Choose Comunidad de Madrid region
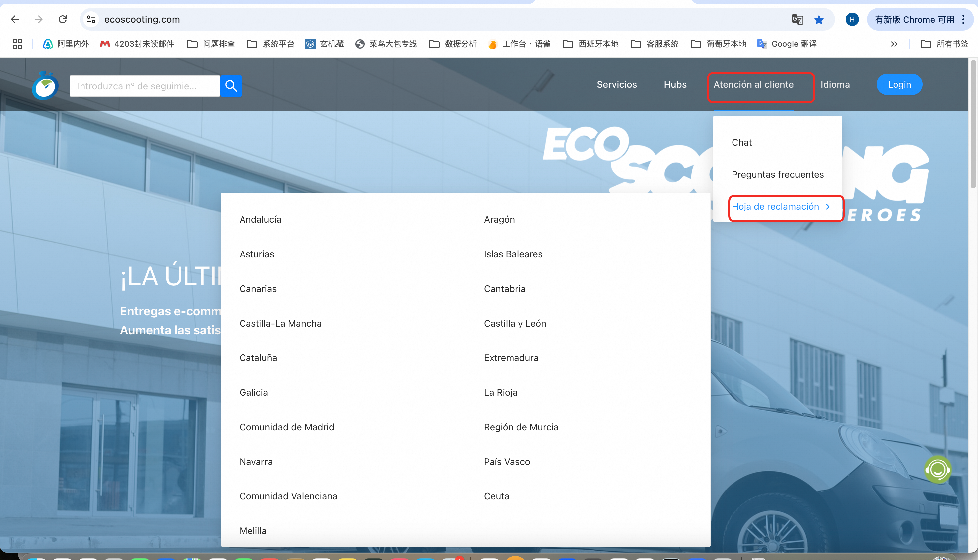This screenshot has width=978, height=560. (x=287, y=427)
